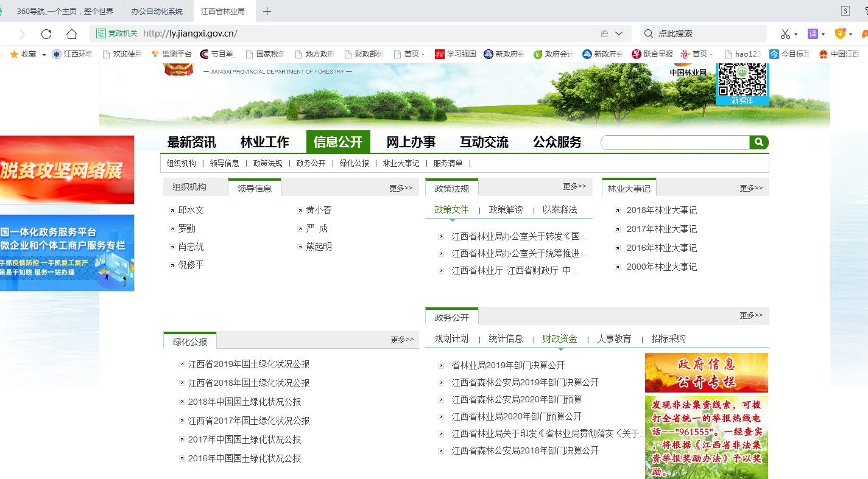Select the 招标采购 sub-tab
The width and height of the screenshot is (868, 479).
(x=668, y=339)
